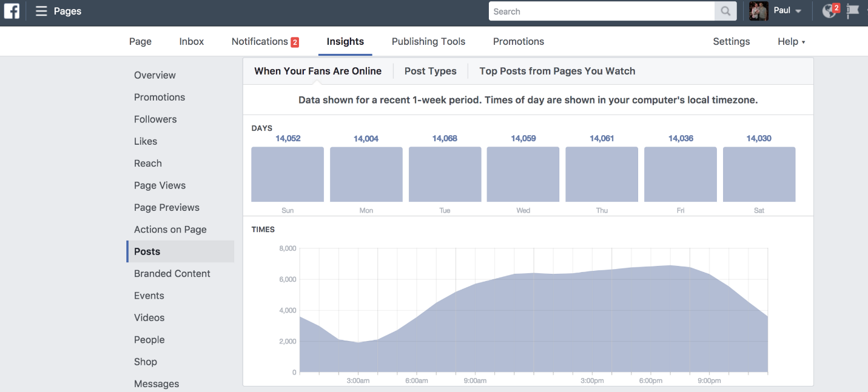Select the Sat day bar
Screen dimensions: 868x392
(759, 174)
